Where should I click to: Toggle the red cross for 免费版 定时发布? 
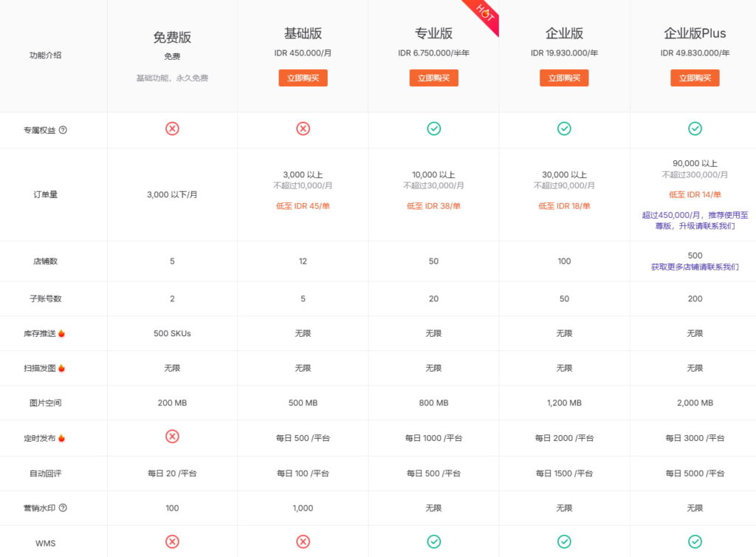coord(172,437)
